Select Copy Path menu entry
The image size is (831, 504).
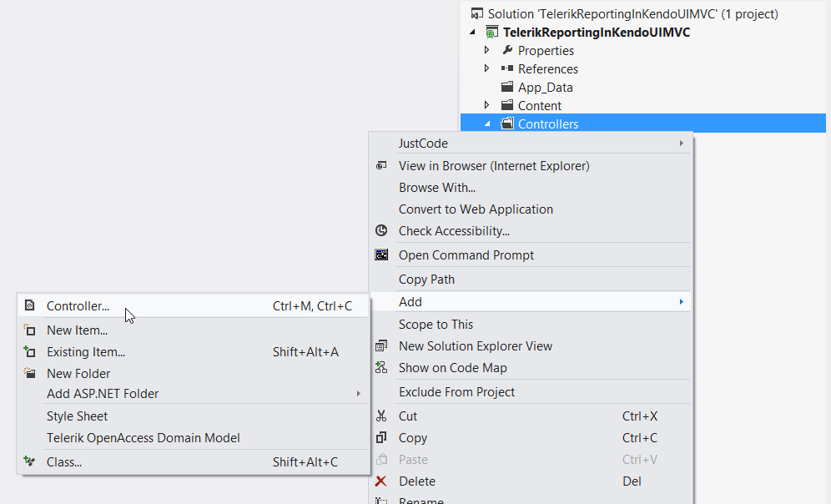pos(426,280)
